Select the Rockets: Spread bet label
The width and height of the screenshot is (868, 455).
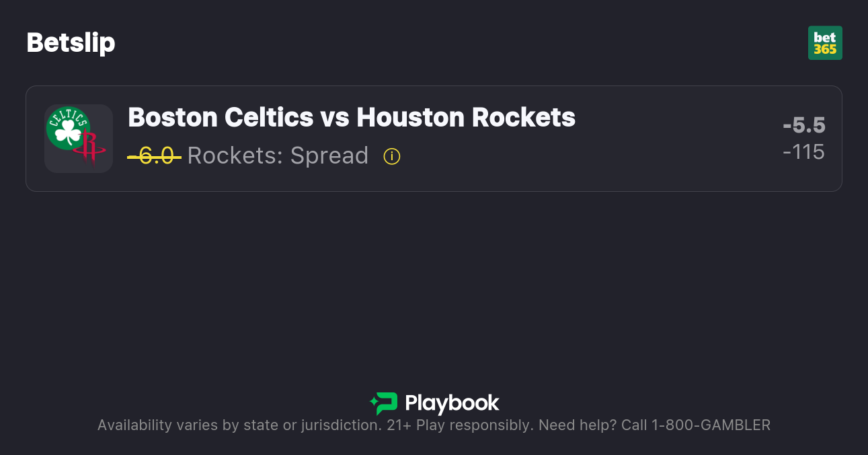278,155
